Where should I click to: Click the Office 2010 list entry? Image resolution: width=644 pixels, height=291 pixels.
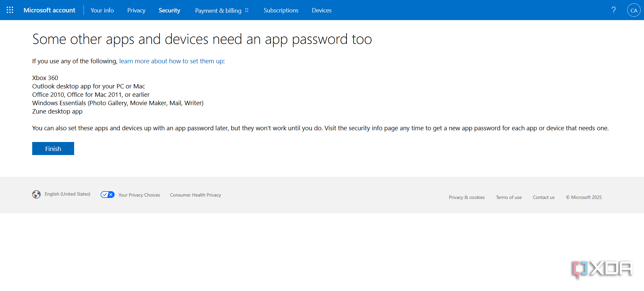pyautogui.click(x=91, y=94)
